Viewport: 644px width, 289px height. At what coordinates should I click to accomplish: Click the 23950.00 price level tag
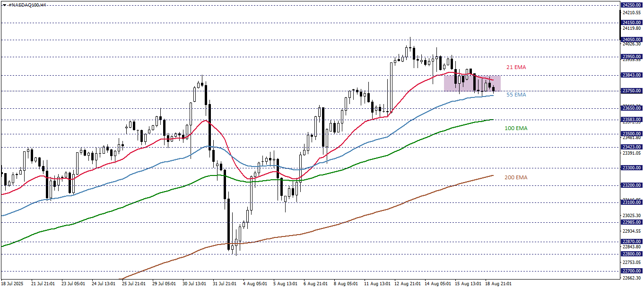click(632, 56)
